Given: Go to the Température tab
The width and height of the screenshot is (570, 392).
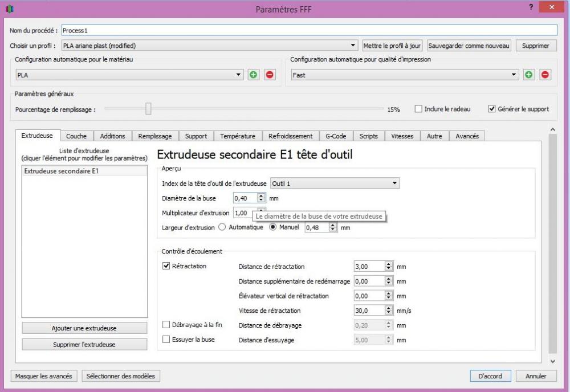Looking at the screenshot, I should (x=237, y=136).
